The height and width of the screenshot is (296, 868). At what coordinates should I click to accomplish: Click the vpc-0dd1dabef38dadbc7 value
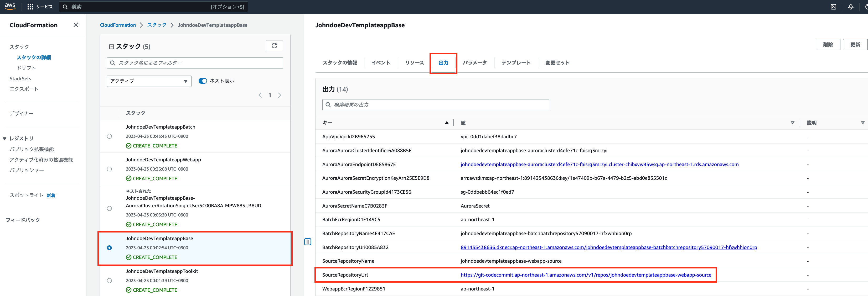click(489, 137)
